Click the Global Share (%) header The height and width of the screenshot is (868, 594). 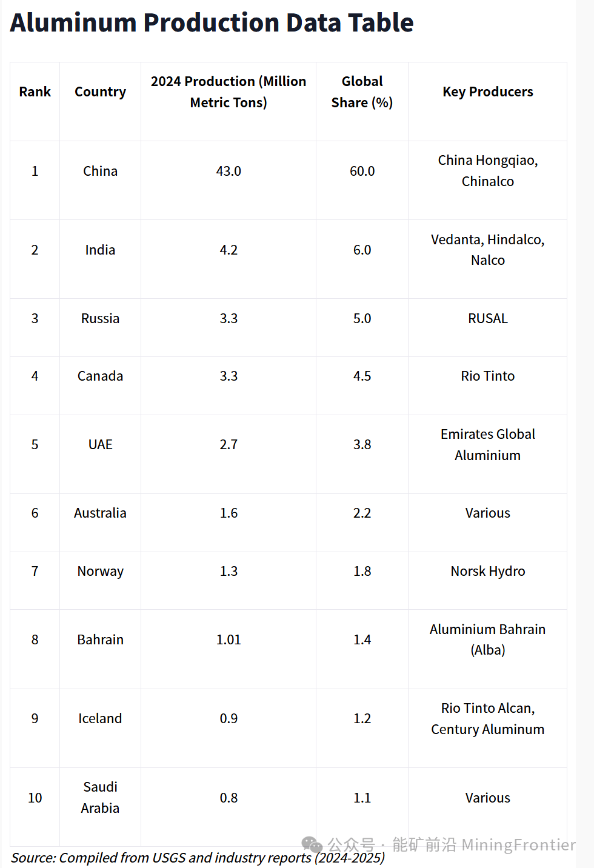[362, 92]
